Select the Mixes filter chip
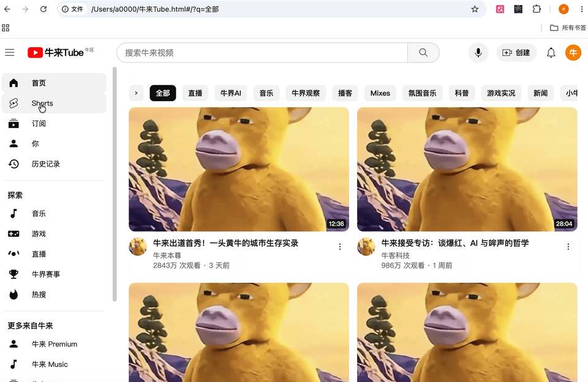The image size is (588, 382). tap(380, 93)
